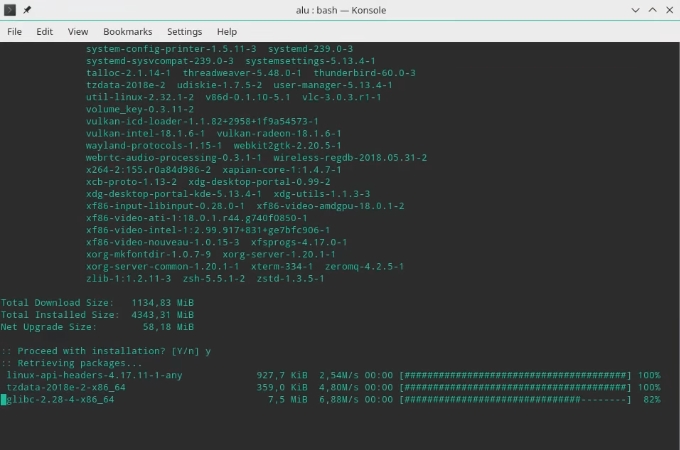
Task: Open the View menu
Action: (78, 32)
